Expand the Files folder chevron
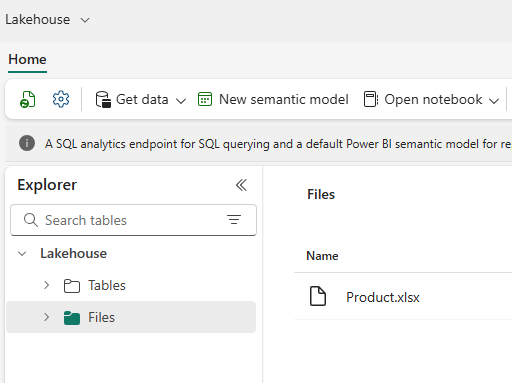 coord(46,317)
